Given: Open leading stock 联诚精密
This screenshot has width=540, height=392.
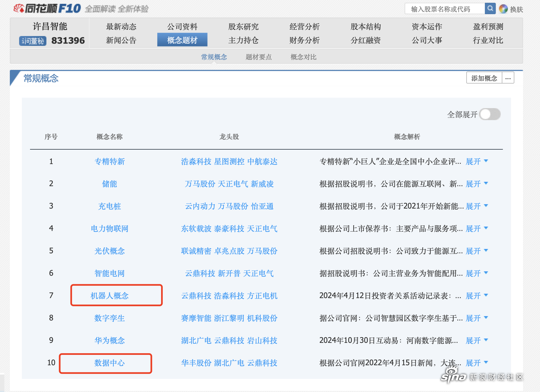Looking at the screenshot, I should [196, 251].
